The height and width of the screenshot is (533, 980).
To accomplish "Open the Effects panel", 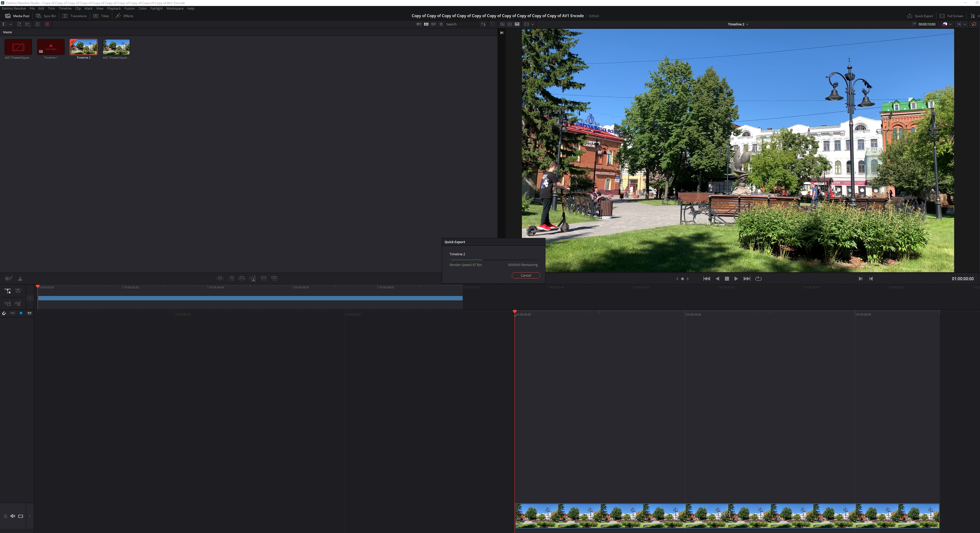I will [x=124, y=16].
